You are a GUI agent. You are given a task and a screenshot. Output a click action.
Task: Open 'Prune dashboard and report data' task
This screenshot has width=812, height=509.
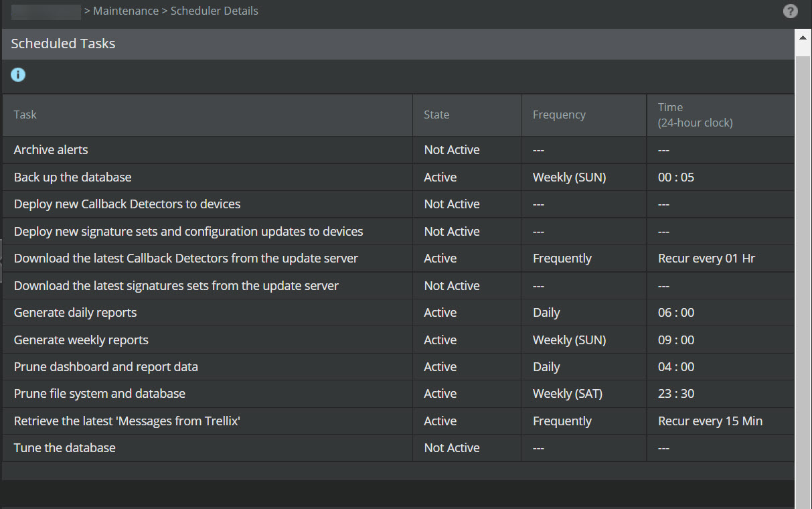(x=106, y=367)
